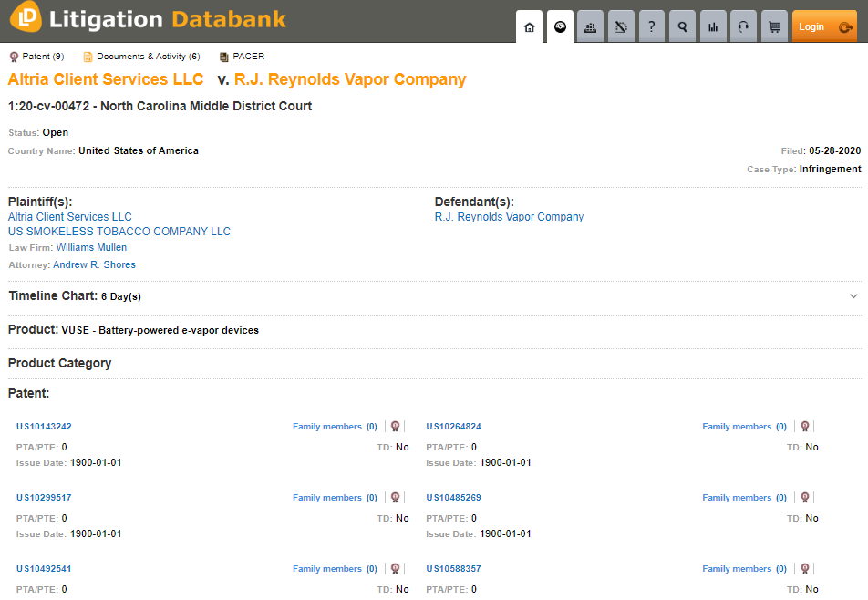This screenshot has width=868, height=600.
Task: Click the Defendant(s): heading
Action: click(474, 202)
